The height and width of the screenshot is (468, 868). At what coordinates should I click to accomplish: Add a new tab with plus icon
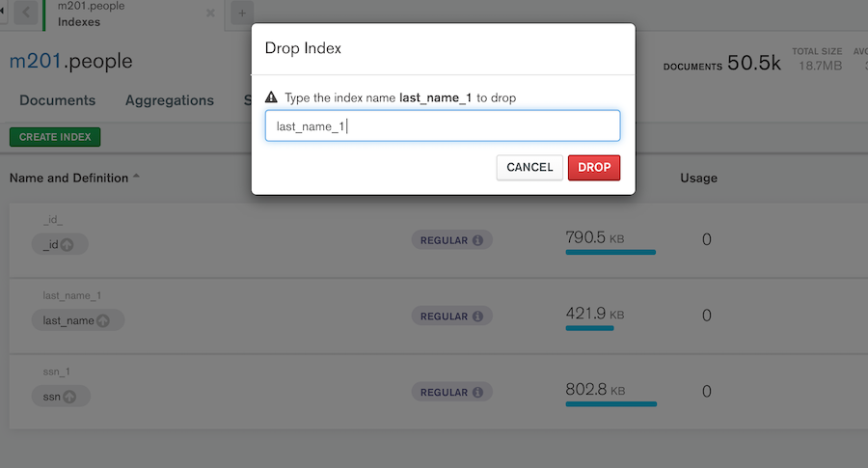(242, 13)
